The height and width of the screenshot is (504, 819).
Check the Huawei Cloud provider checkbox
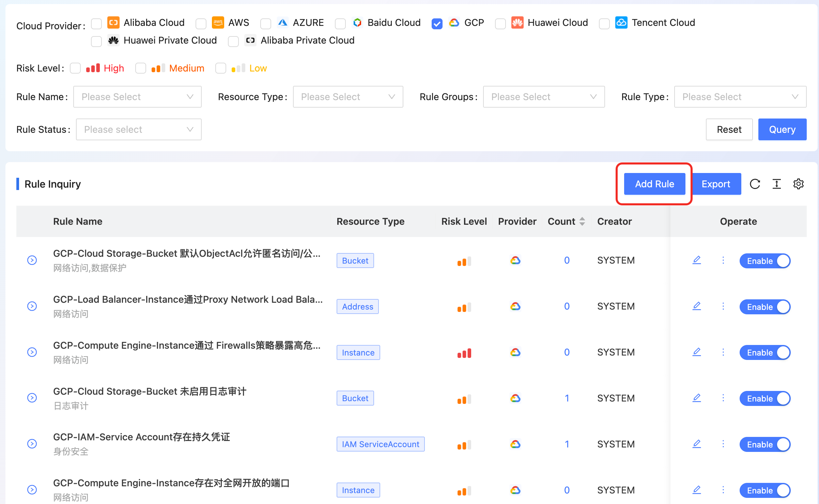(500, 23)
